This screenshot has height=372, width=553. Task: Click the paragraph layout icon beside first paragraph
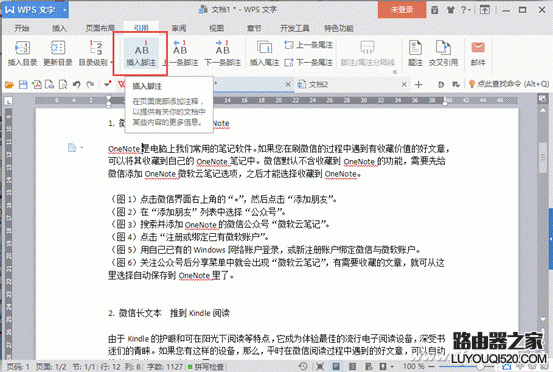tap(72, 147)
